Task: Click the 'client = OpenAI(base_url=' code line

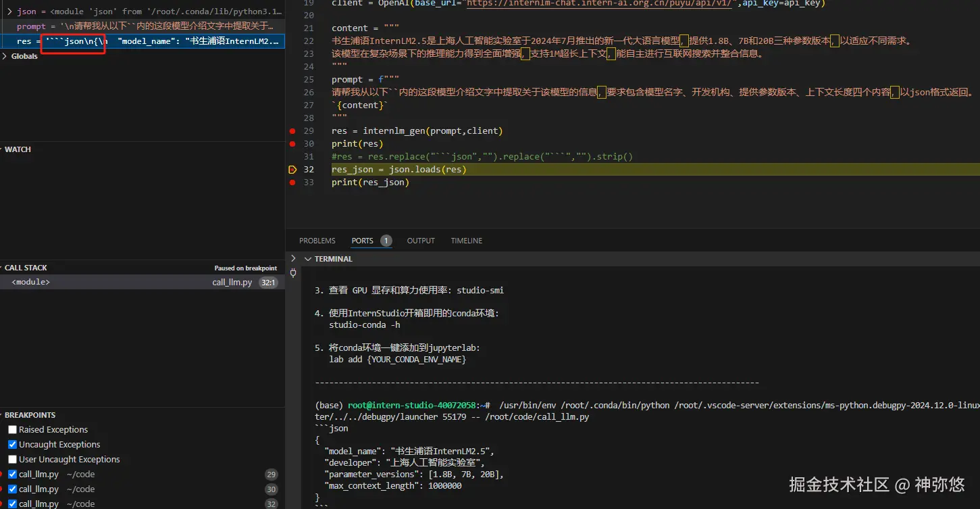Action: (x=578, y=3)
